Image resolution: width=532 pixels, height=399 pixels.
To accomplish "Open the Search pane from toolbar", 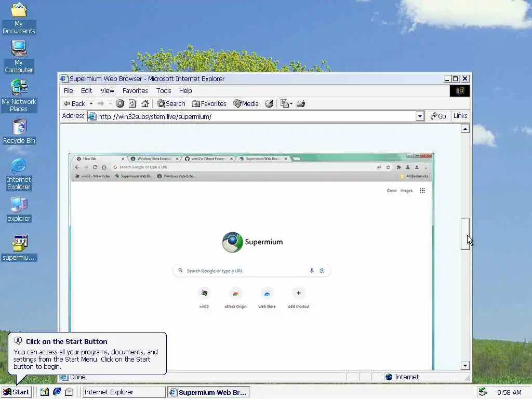I will [x=171, y=103].
